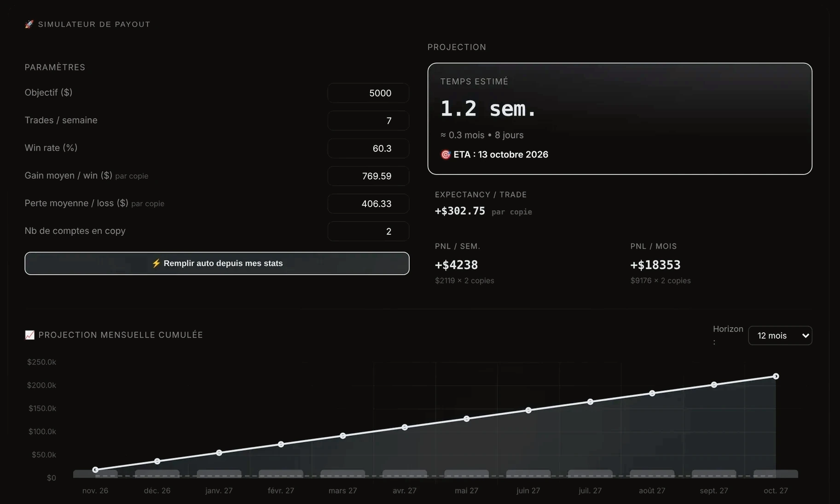
Task: Click the chart icon beside Projection Mensuelle Cumulée
Action: coord(29,335)
